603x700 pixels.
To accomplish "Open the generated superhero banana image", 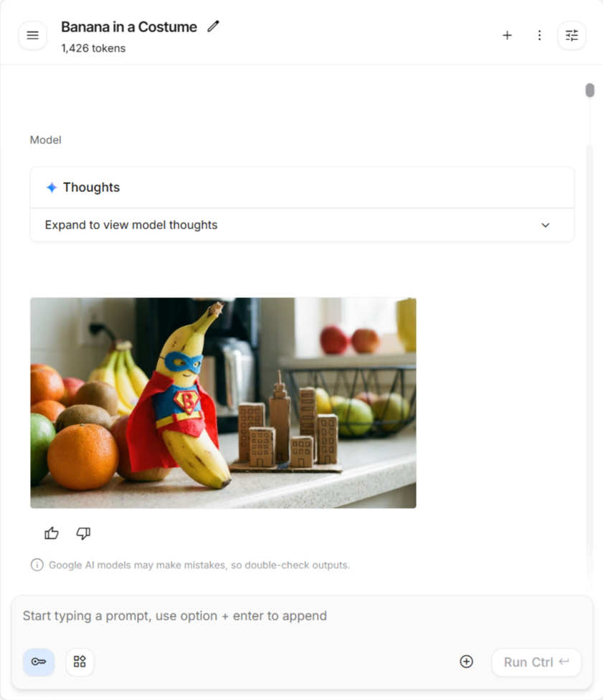I will pyautogui.click(x=223, y=403).
